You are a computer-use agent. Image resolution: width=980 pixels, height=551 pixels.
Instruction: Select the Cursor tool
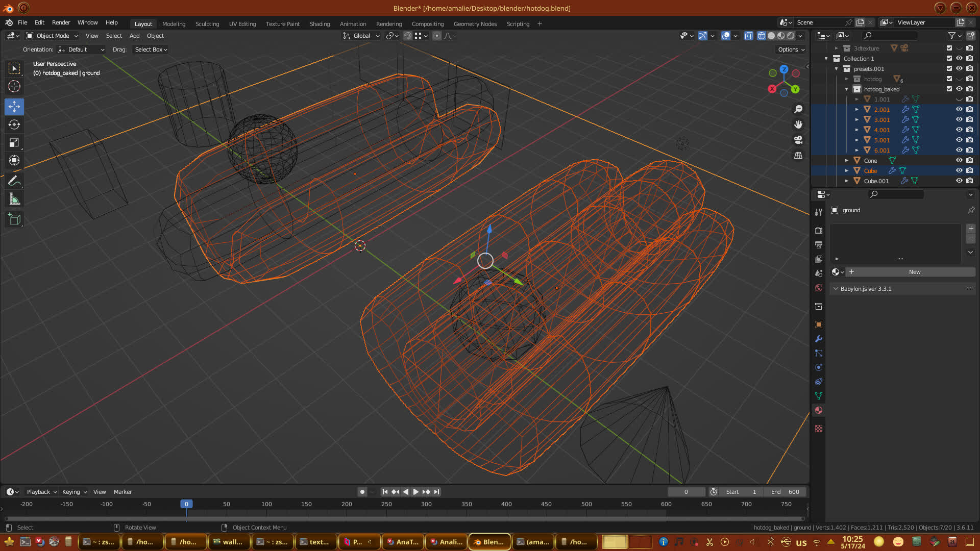[14, 86]
